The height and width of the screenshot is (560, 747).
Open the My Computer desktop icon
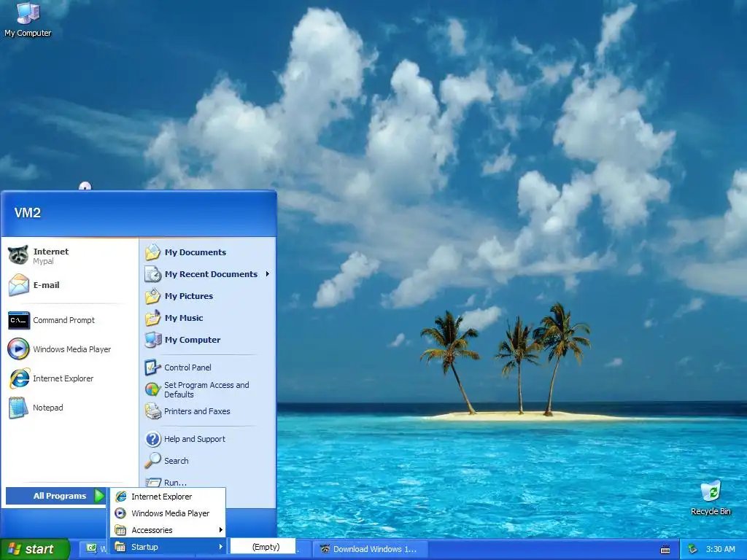(x=28, y=19)
